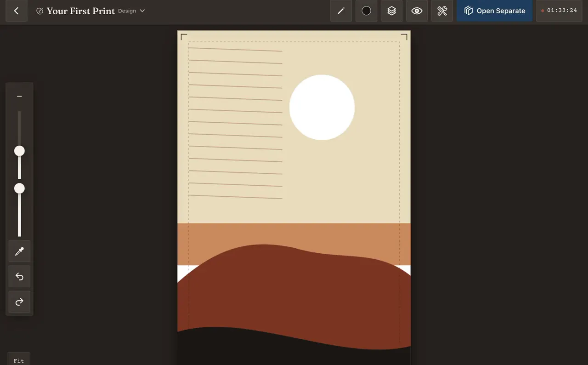Adjust the upper vertical slider handle
Viewport: 588px width, 365px height.
[x=19, y=151]
